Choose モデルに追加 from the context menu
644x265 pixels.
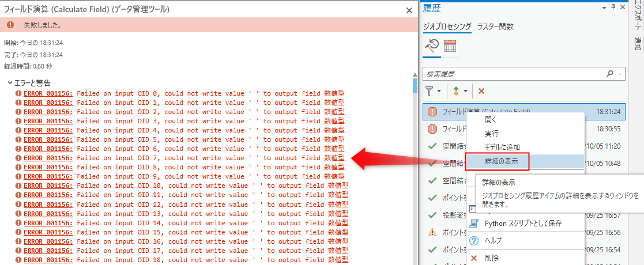click(x=502, y=147)
